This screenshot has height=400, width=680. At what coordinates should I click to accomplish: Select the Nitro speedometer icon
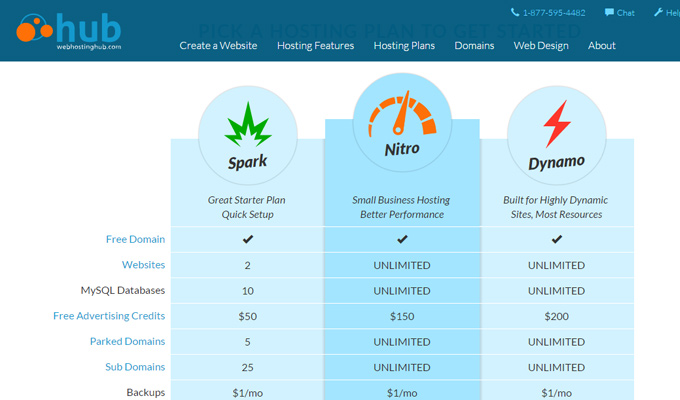tap(402, 113)
